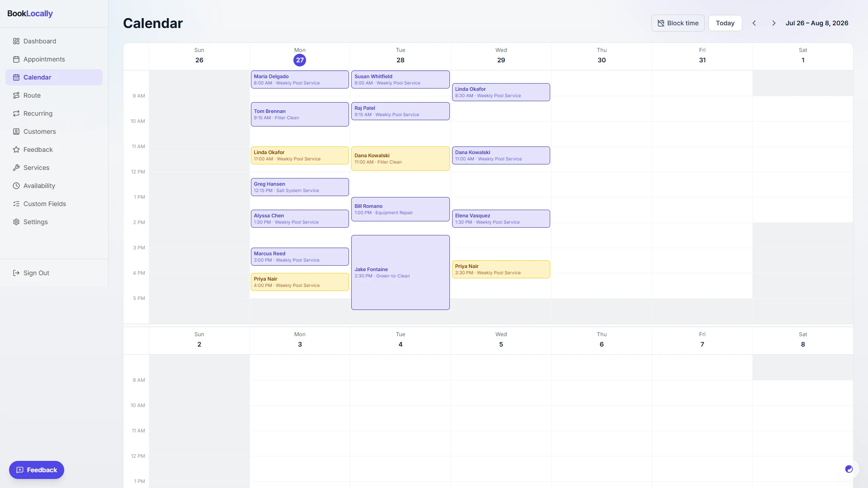
Task: Open Maria Delgado 8:00 AM appointment
Action: tap(300, 80)
